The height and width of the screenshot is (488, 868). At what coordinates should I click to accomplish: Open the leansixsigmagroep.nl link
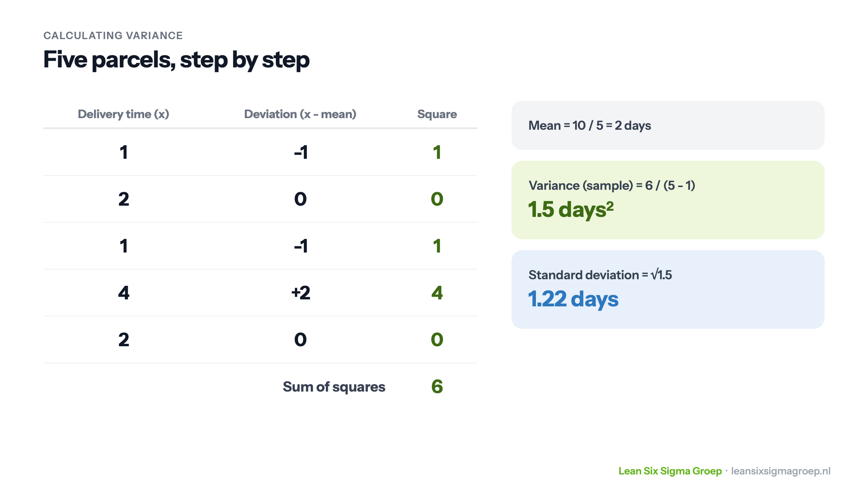click(781, 471)
